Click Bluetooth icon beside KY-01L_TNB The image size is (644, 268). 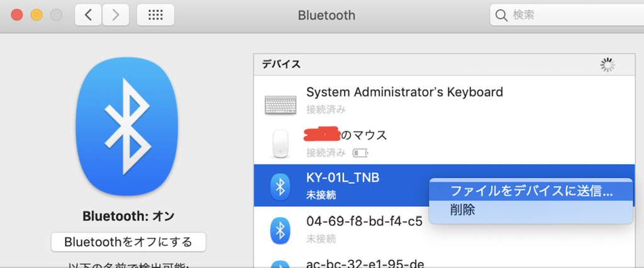[280, 187]
